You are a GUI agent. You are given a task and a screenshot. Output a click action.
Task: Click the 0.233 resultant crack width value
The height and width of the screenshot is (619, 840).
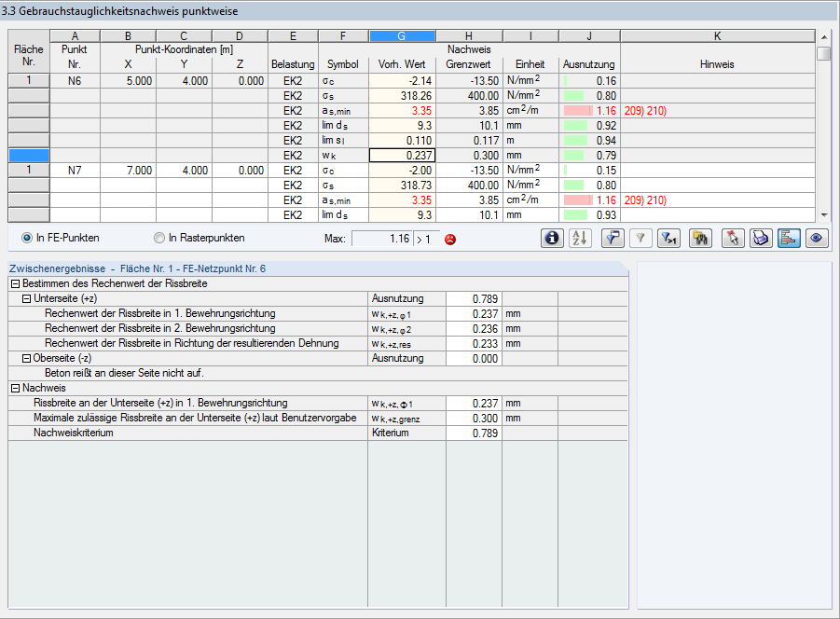coord(474,344)
